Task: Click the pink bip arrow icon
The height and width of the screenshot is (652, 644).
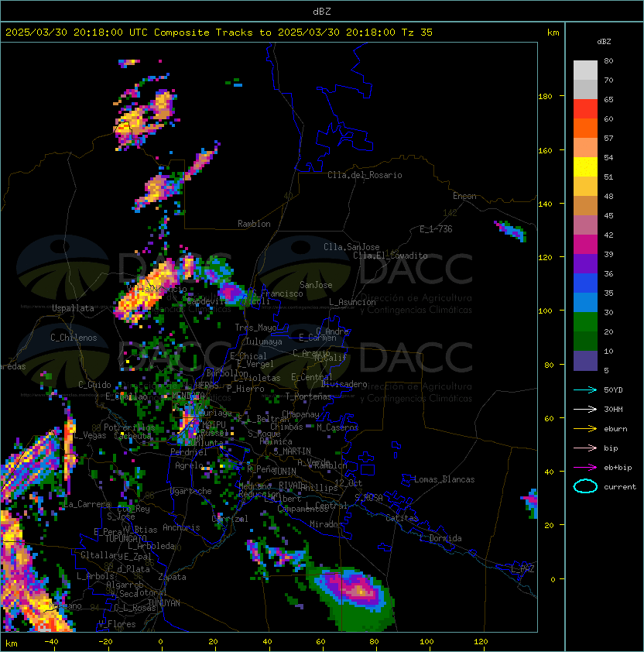Action: click(585, 448)
